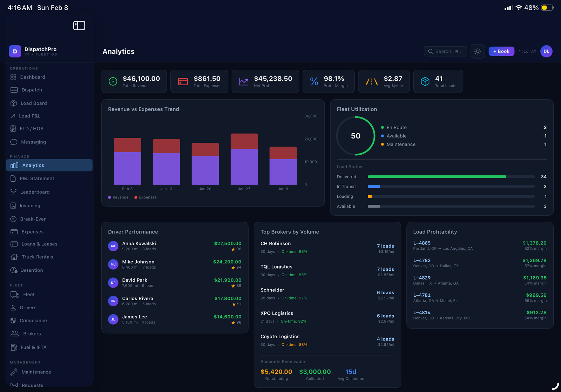
Task: Expand driver details for Anna Kowalski
Action: pos(175,246)
